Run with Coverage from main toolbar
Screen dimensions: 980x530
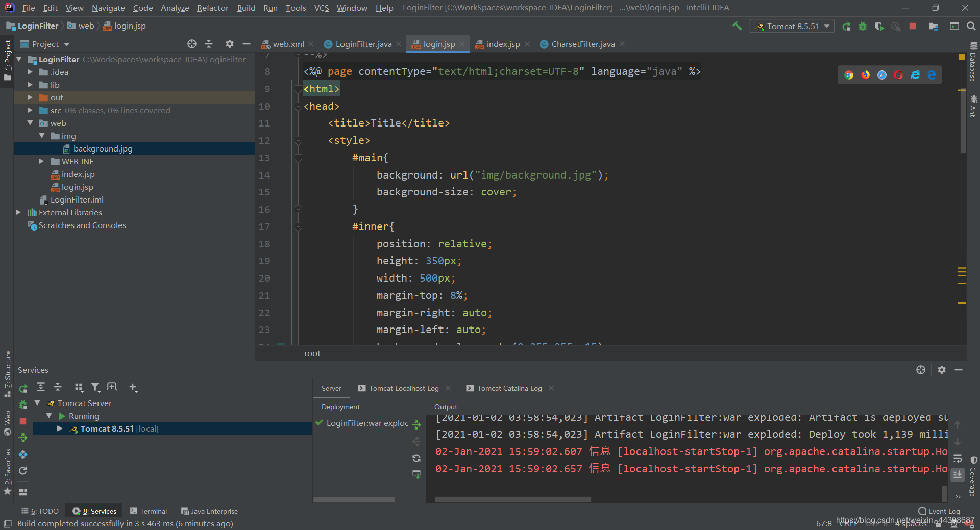[879, 26]
